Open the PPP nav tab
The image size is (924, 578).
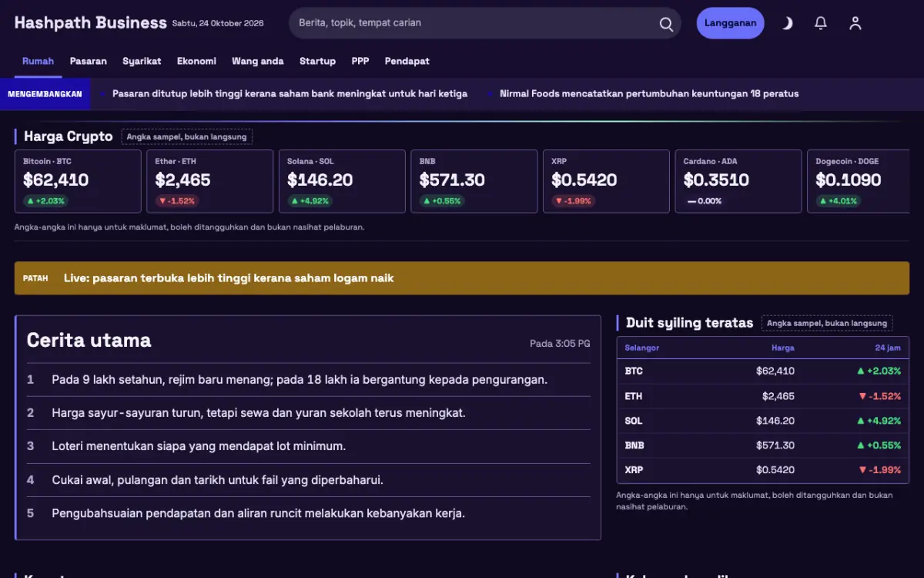360,61
